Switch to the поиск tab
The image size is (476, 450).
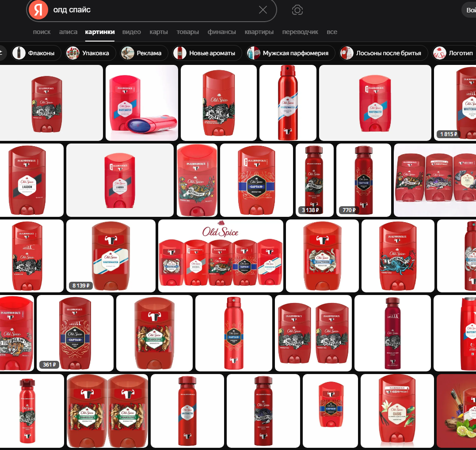(x=42, y=32)
